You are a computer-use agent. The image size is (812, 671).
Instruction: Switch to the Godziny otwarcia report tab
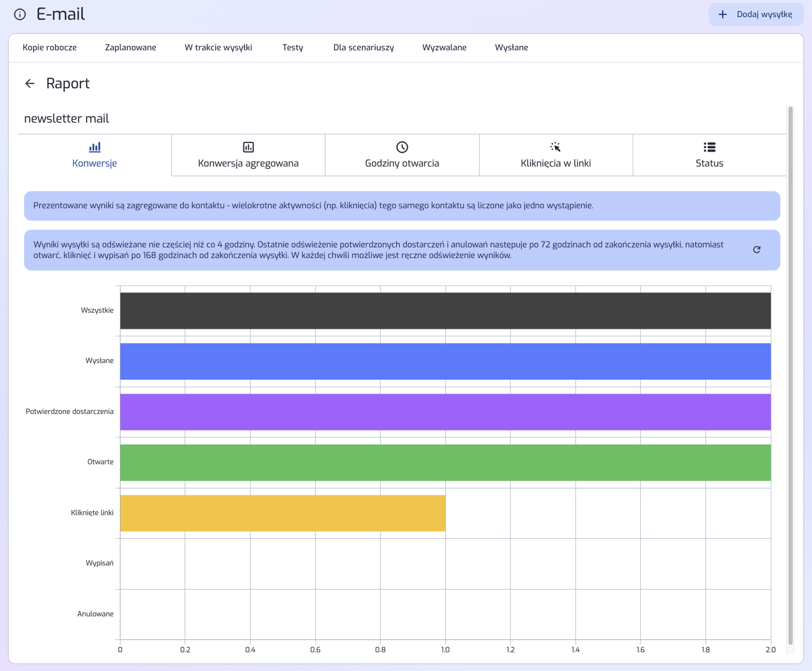click(402, 155)
